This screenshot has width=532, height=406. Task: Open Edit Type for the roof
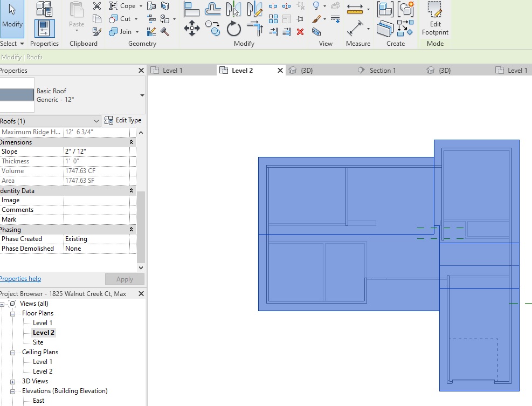(x=123, y=120)
